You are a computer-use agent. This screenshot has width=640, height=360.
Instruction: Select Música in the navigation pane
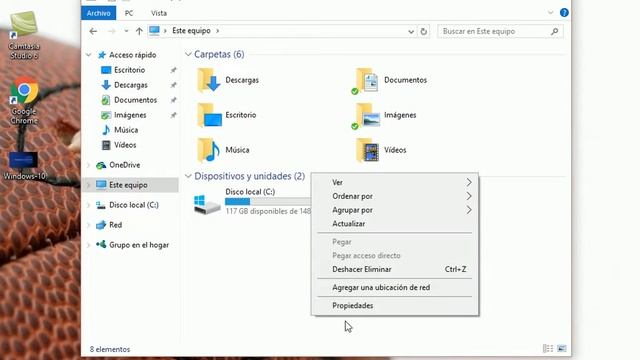[126, 130]
